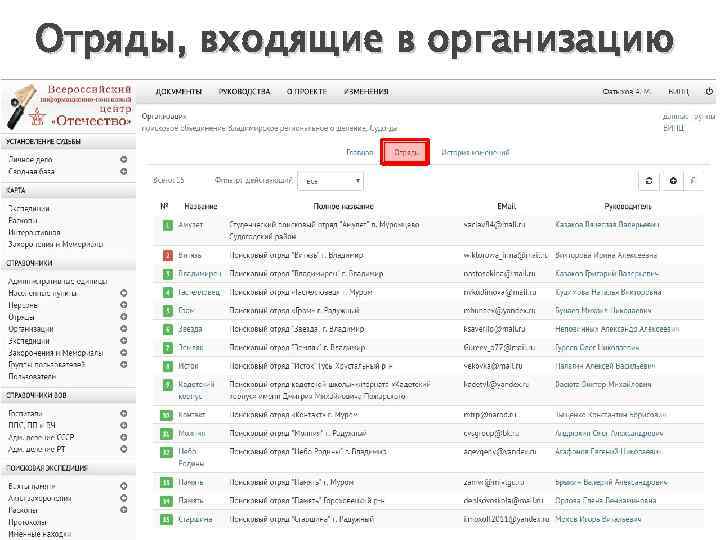Image resolution: width=720 pixels, height=540 pixels.
Task: Open the Кадетский корпус squad link
Action: point(196,390)
